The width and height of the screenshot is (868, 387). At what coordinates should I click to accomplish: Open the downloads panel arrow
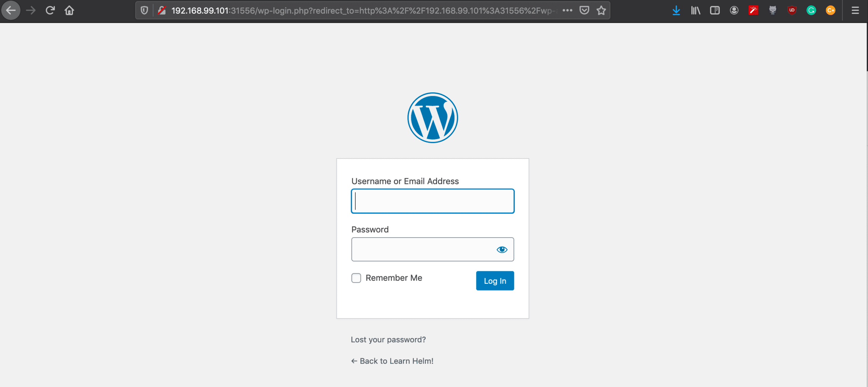(x=676, y=11)
